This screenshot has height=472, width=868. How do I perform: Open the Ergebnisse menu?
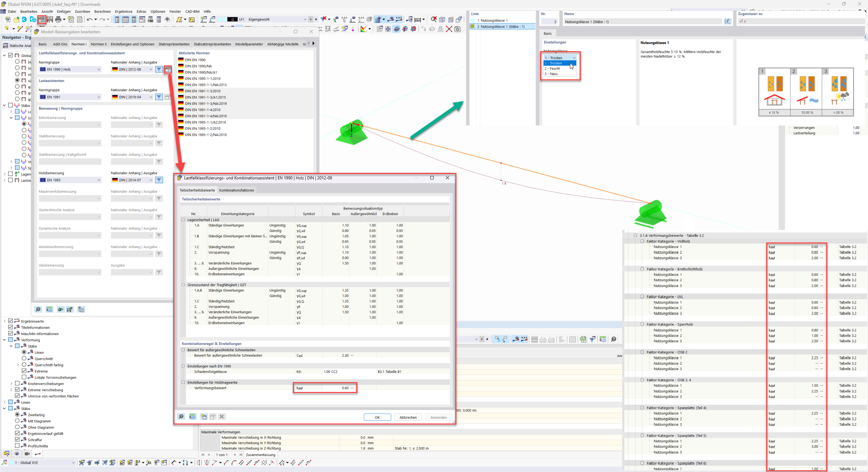tap(123, 12)
